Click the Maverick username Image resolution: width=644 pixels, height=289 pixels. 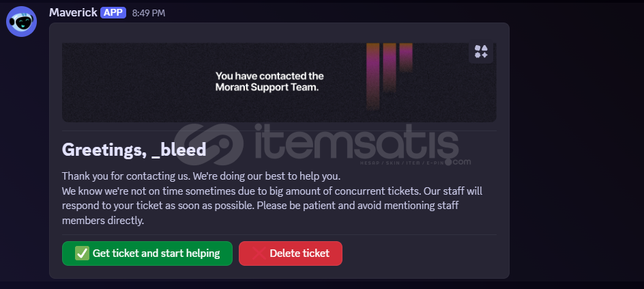(73, 12)
